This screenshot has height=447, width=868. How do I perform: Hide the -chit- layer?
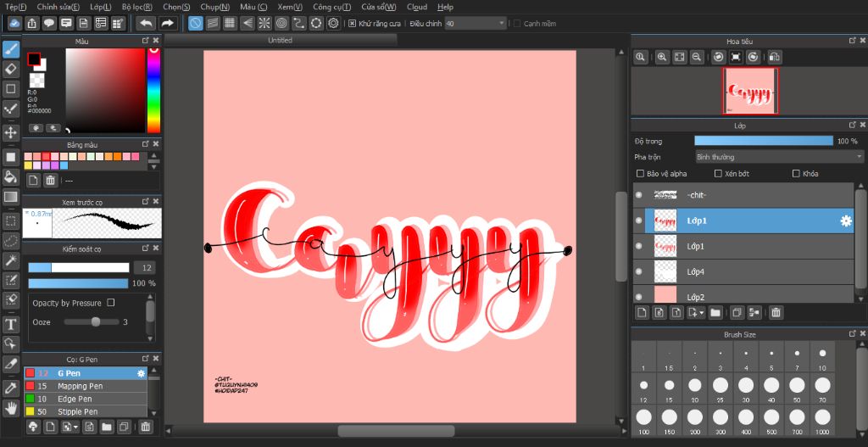coord(639,195)
